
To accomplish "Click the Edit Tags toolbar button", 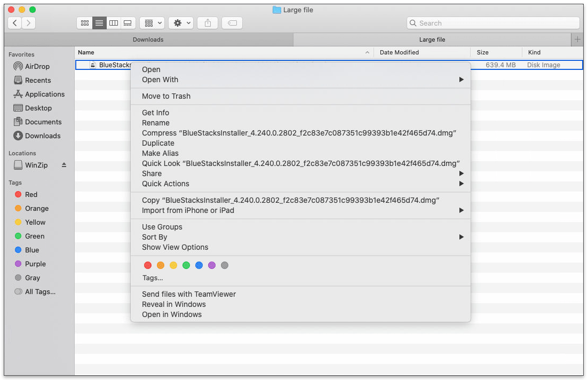I will click(x=232, y=23).
